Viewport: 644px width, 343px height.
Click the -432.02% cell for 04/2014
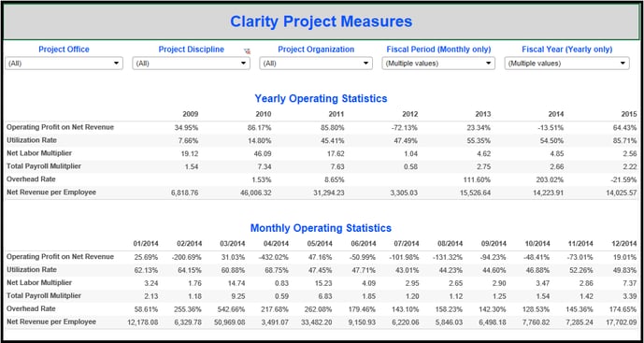click(x=274, y=257)
